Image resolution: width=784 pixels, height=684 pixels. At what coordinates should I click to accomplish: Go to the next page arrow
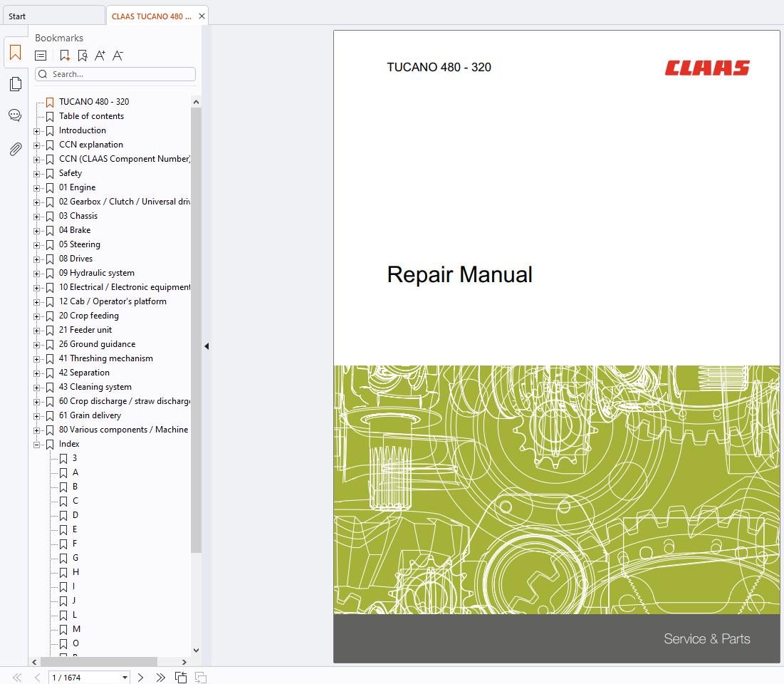coord(140,678)
